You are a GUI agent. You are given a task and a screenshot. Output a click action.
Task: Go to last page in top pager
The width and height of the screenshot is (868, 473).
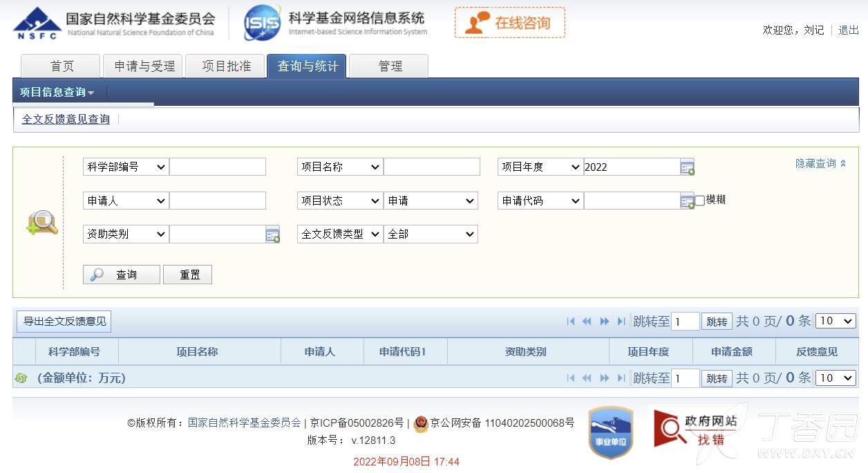pyautogui.click(x=621, y=321)
